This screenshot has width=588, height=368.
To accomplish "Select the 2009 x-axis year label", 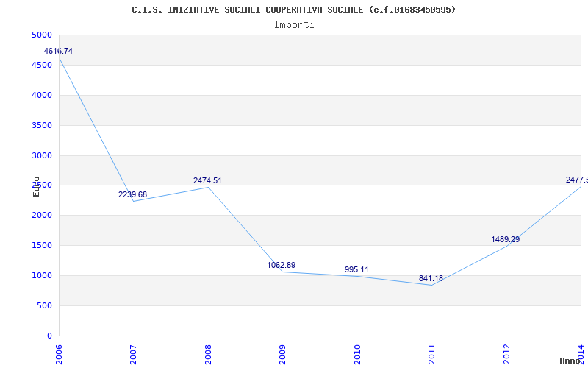I will [282, 354].
